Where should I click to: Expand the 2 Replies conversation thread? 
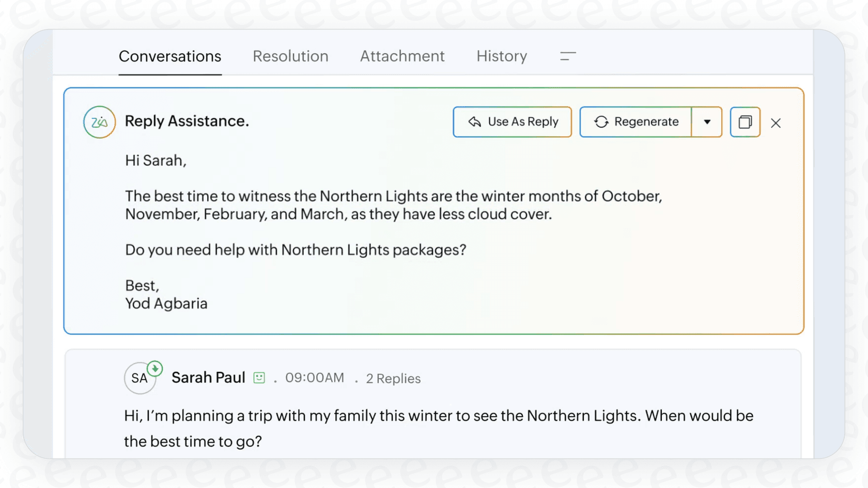(x=393, y=379)
